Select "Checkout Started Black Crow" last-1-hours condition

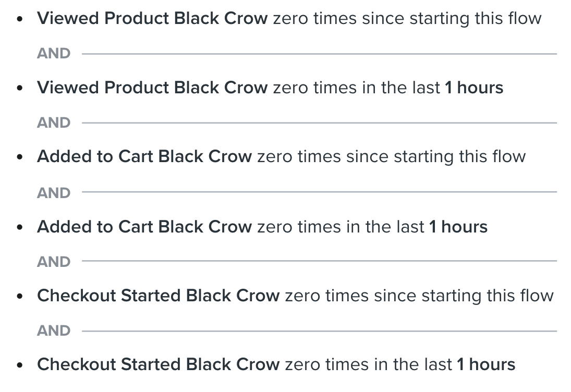pyautogui.click(x=159, y=364)
